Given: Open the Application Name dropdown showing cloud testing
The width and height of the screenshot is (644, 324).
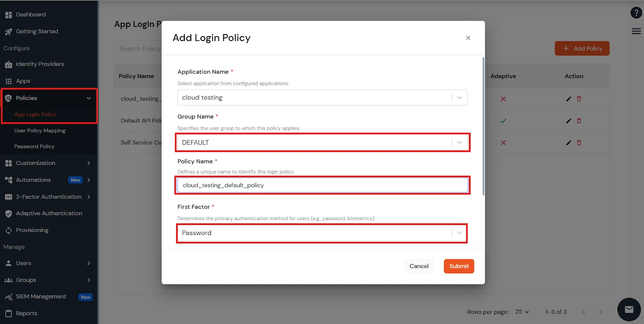Looking at the screenshot, I should tap(458, 97).
